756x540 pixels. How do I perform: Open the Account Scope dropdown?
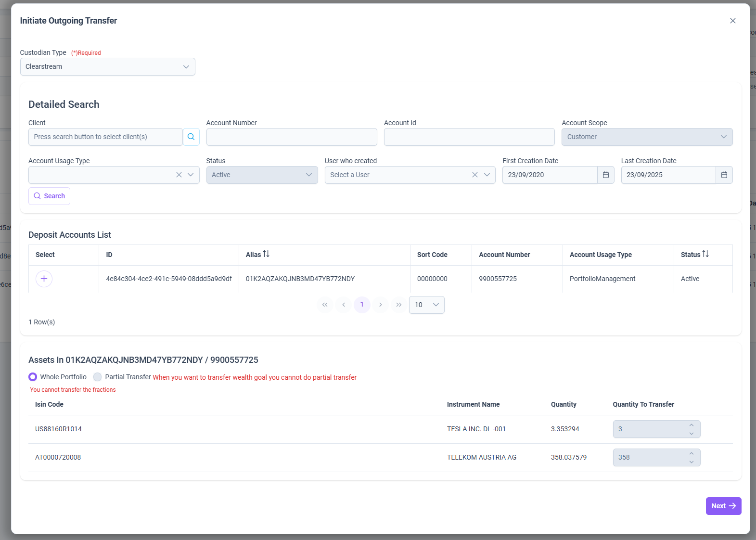click(x=647, y=137)
